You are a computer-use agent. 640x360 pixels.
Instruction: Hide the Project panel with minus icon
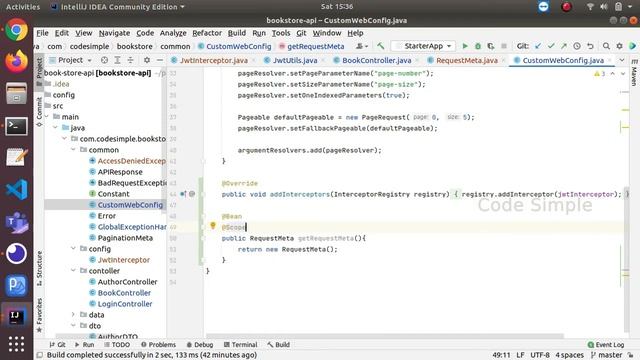[160, 60]
